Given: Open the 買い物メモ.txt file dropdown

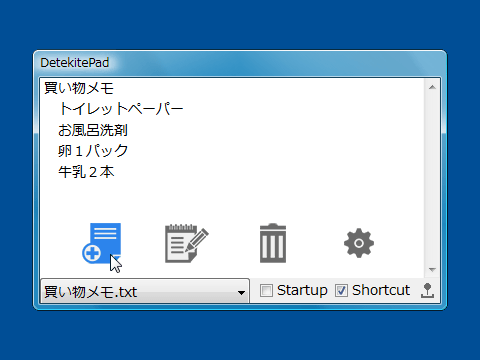Looking at the screenshot, I should (145, 292).
